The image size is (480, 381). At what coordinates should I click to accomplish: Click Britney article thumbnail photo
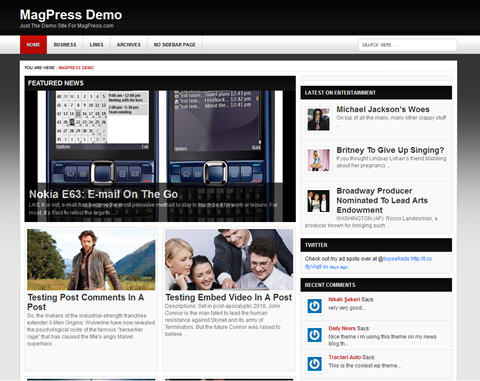tap(318, 160)
